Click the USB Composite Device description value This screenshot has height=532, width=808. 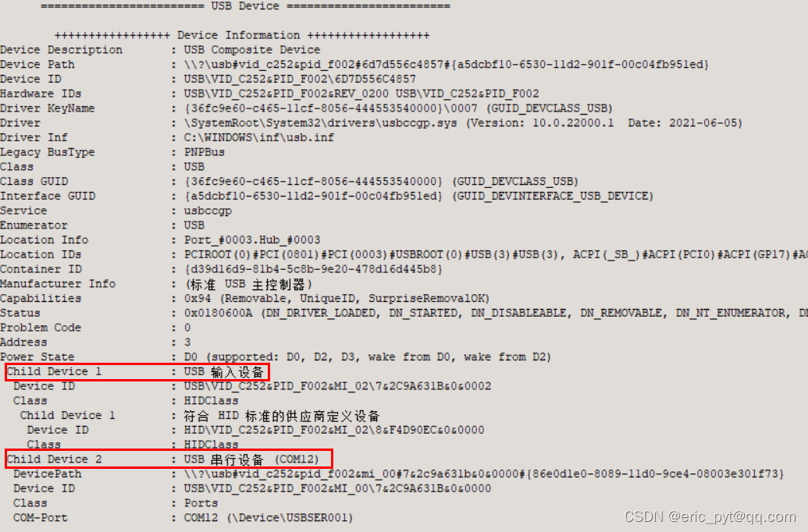click(x=252, y=50)
